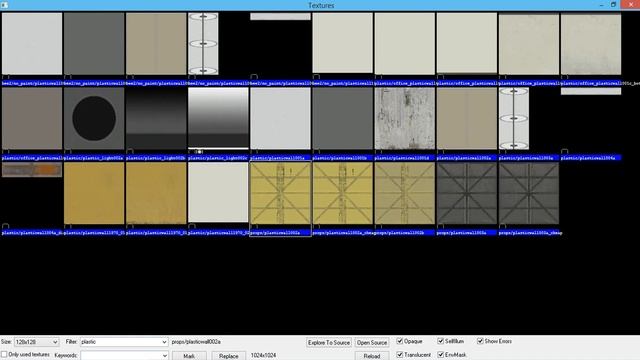The height and width of the screenshot is (360, 640).
Task: Pick the no_paint oval strip texture in first row
Action: pos(203,44)
